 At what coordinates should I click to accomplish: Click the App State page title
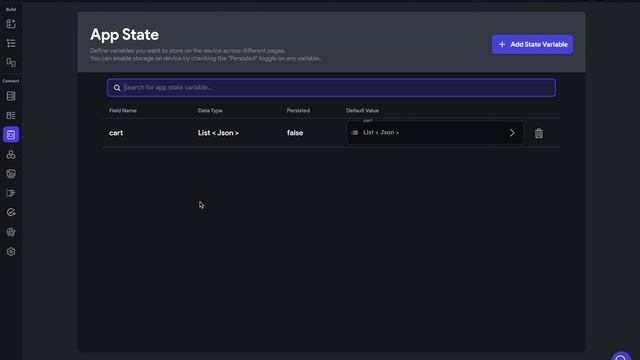click(x=124, y=35)
